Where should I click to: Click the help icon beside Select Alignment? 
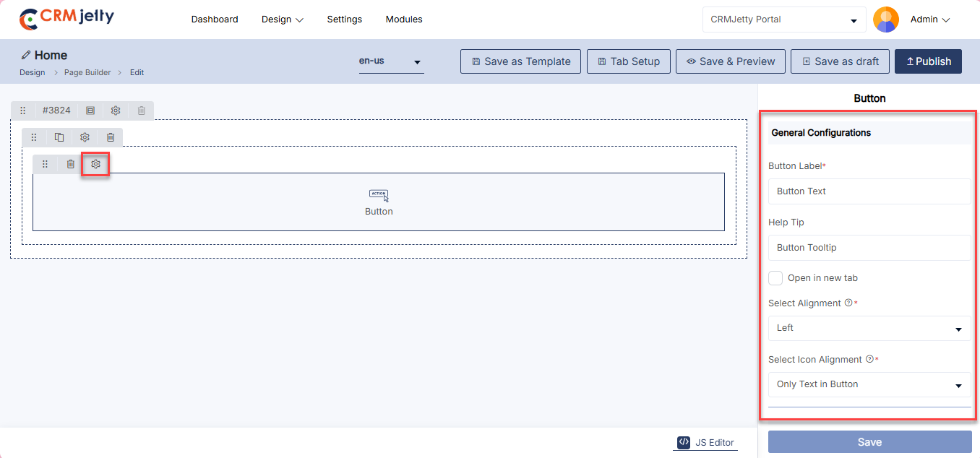pyautogui.click(x=848, y=303)
